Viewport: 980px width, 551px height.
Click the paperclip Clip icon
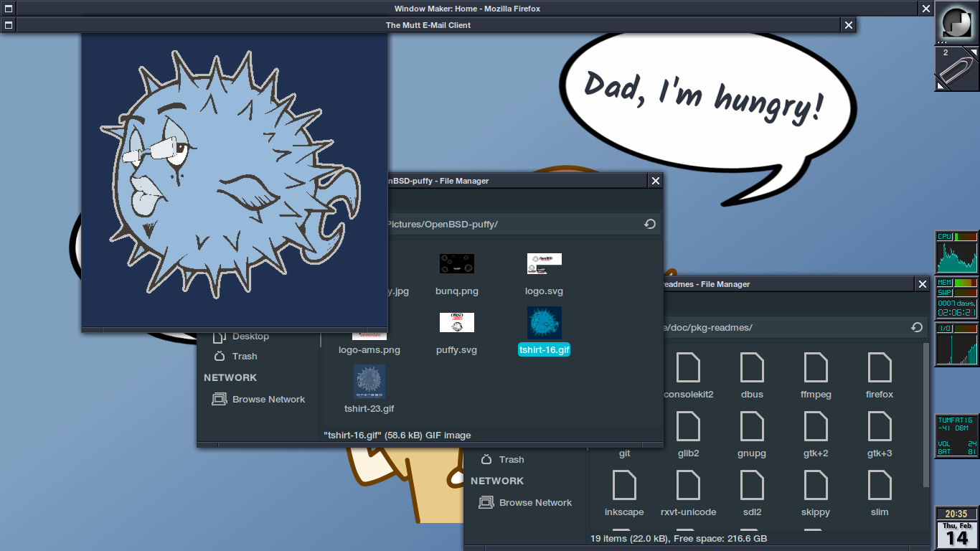click(957, 69)
